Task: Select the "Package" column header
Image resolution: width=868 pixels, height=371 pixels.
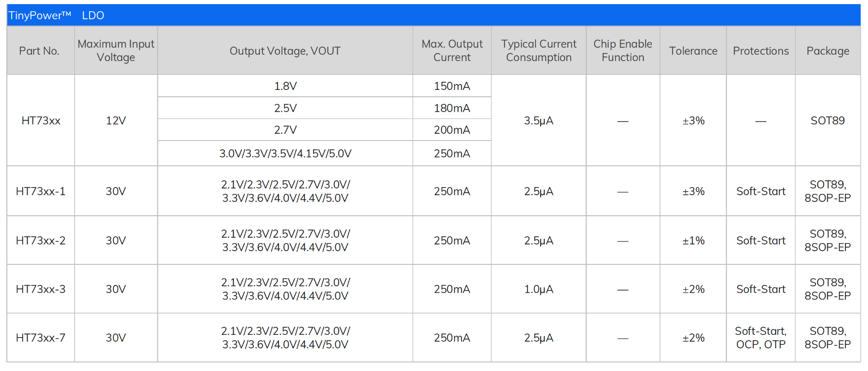Action: pos(828,51)
